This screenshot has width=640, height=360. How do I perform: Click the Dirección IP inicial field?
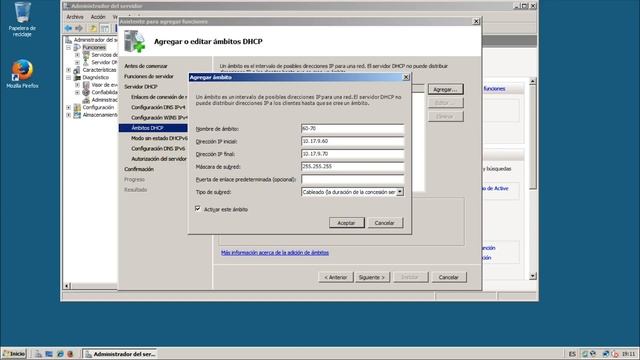[x=352, y=141]
